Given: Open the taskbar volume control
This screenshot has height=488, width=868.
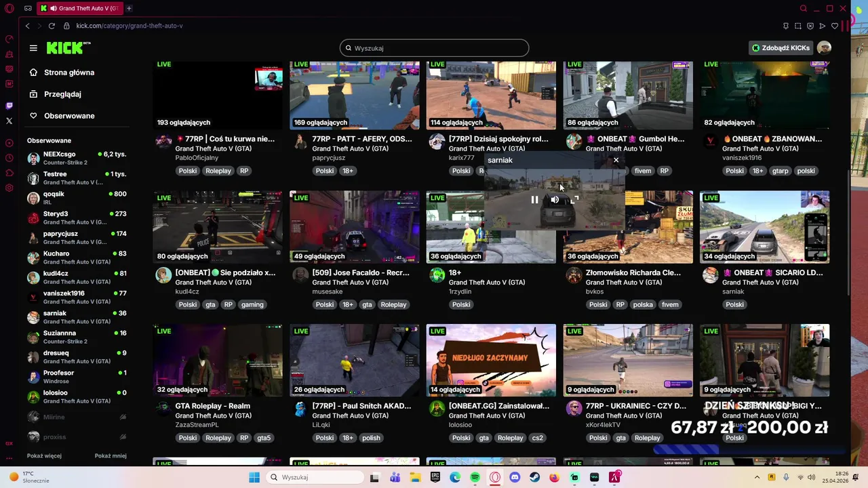Looking at the screenshot, I should [x=813, y=477].
